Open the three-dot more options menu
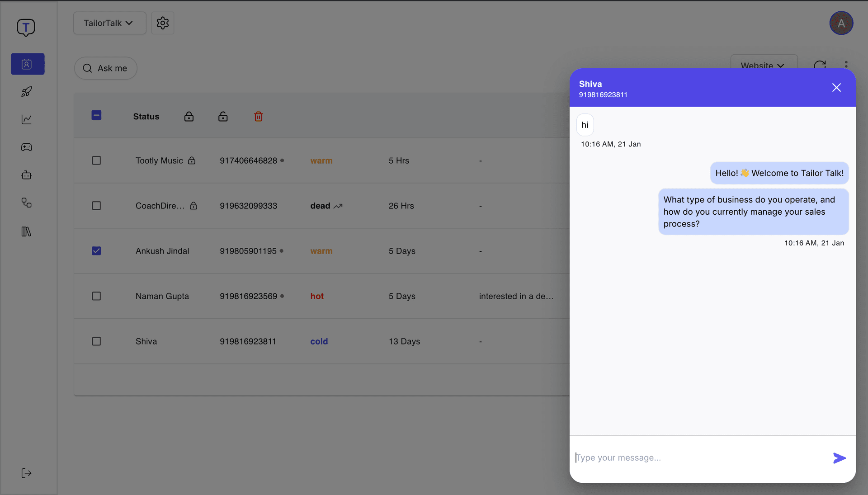 click(x=846, y=64)
